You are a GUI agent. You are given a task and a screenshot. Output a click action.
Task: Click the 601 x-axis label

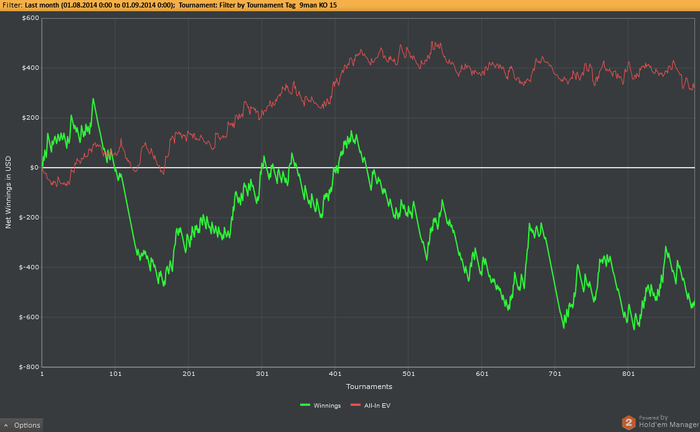482,374
